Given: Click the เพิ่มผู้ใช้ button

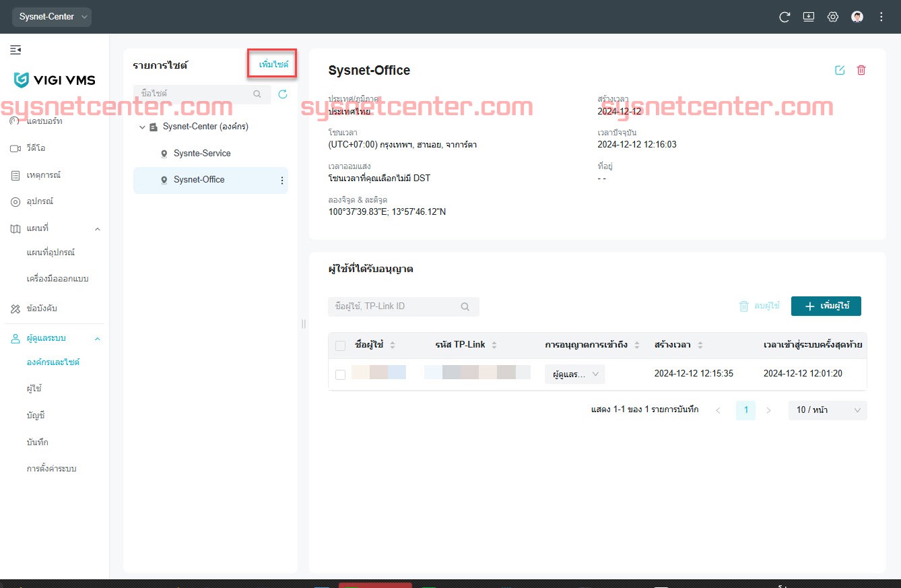Looking at the screenshot, I should click(826, 306).
